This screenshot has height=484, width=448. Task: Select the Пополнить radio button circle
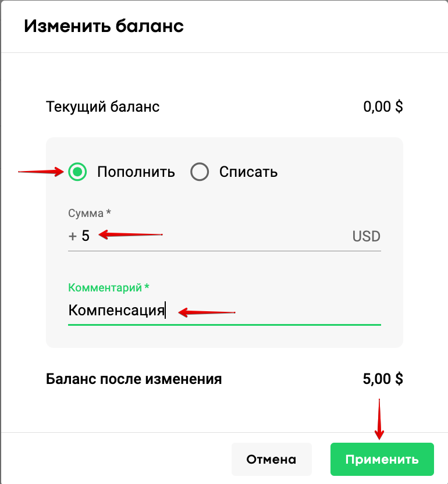77,172
